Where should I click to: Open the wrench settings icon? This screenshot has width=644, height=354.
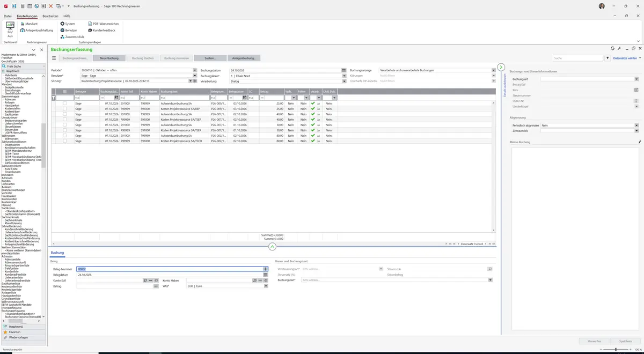click(619, 48)
